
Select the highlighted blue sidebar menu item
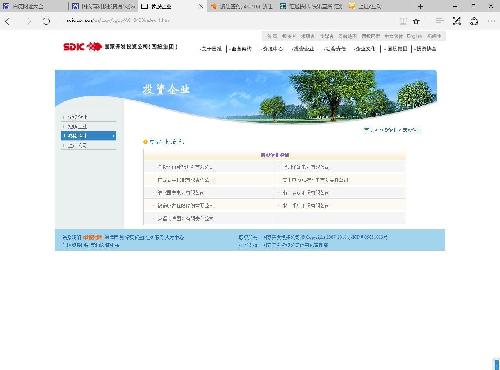(88, 136)
